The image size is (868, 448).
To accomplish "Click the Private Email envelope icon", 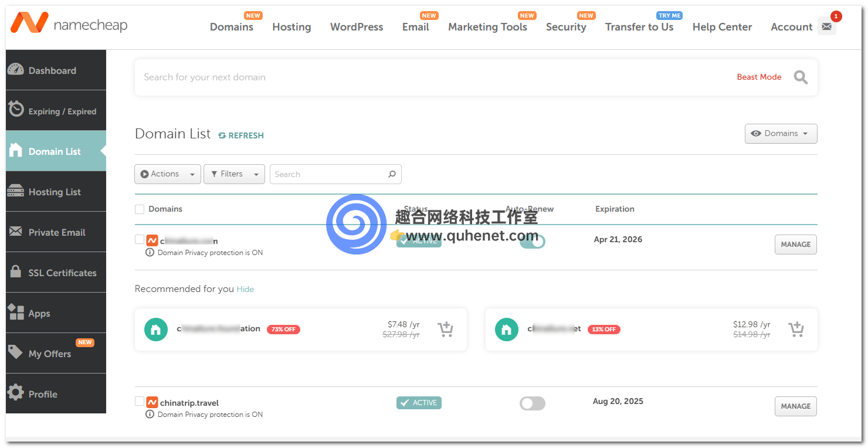I will 16,232.
